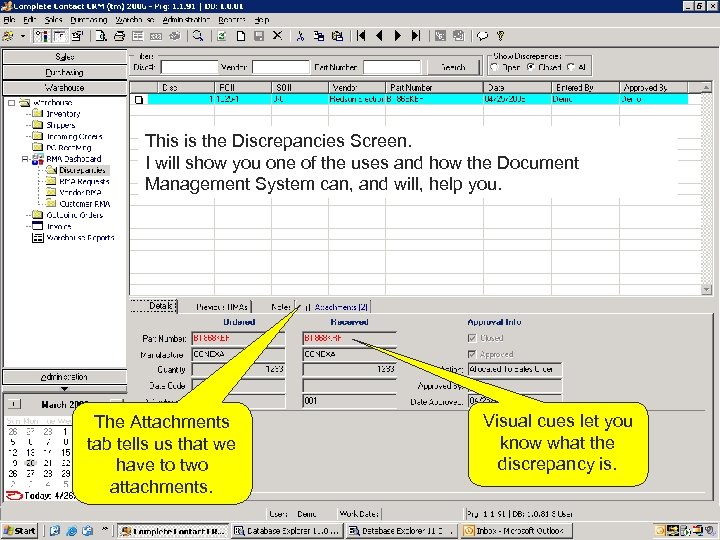Viewport: 720px width, 540px height.
Task: Switch to Inbox - Microsoft Outlook in taskbar
Action: (x=516, y=531)
